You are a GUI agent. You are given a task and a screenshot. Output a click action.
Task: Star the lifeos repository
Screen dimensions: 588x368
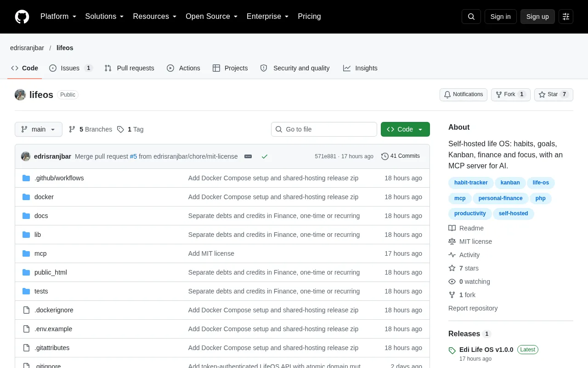554,95
